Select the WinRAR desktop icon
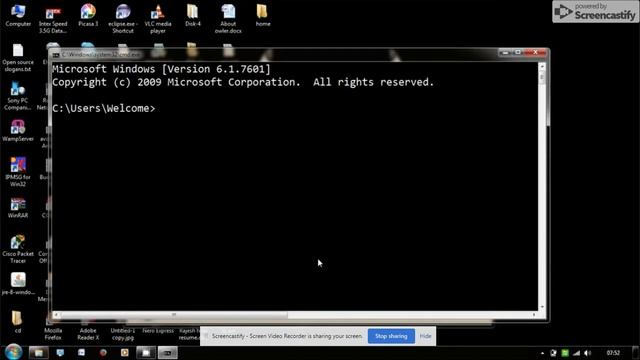 pos(18,208)
